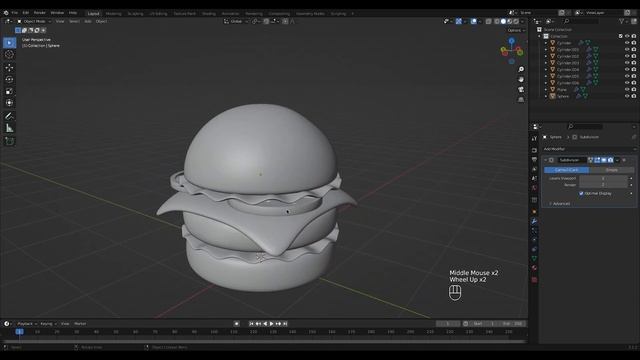Viewport: 640px width, 360px height.
Task: Select the 3D Cursor tool
Action: [9, 54]
